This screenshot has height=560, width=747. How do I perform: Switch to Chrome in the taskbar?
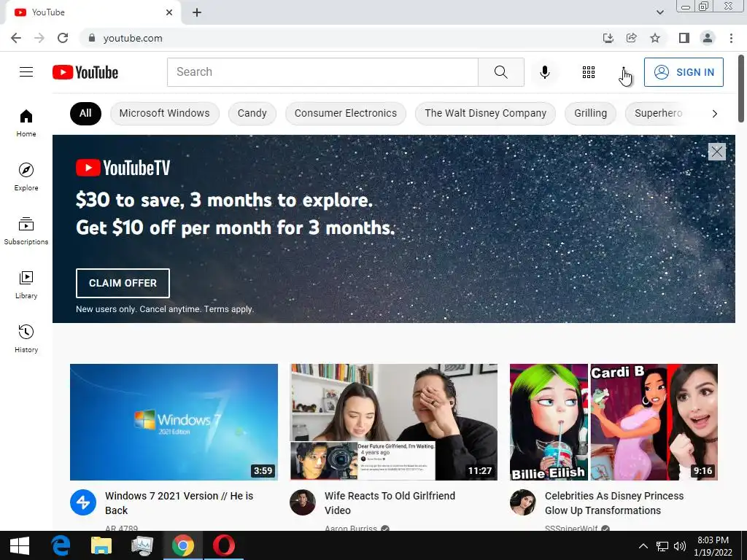coord(183,545)
